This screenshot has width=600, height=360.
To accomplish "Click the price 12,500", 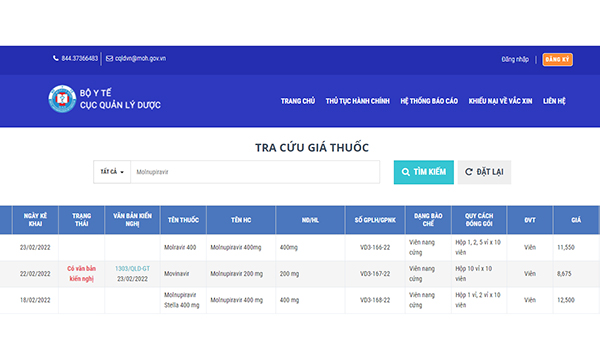I will coord(566,300).
